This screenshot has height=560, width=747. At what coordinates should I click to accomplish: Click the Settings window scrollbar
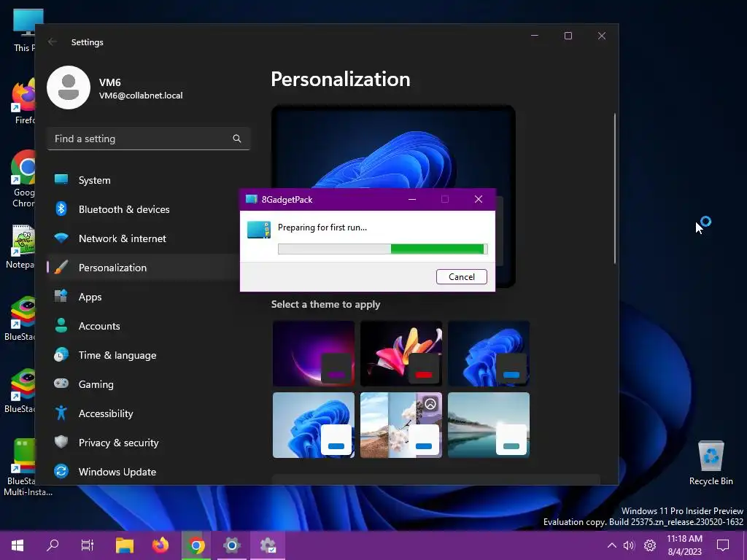click(614, 188)
